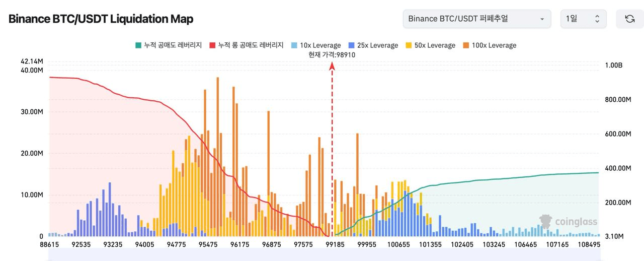Click the x-axis label 106465

pos(526,244)
